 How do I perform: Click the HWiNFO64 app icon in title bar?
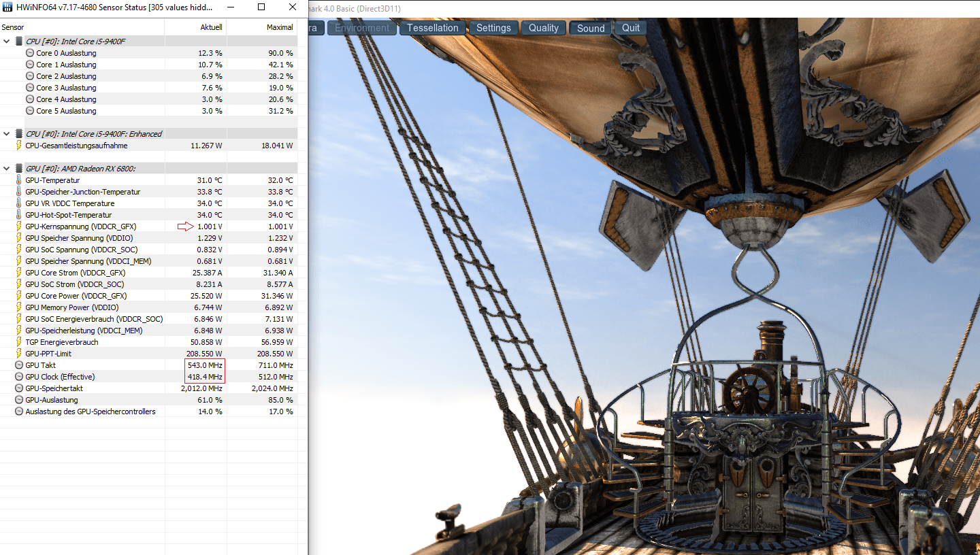(x=7, y=7)
